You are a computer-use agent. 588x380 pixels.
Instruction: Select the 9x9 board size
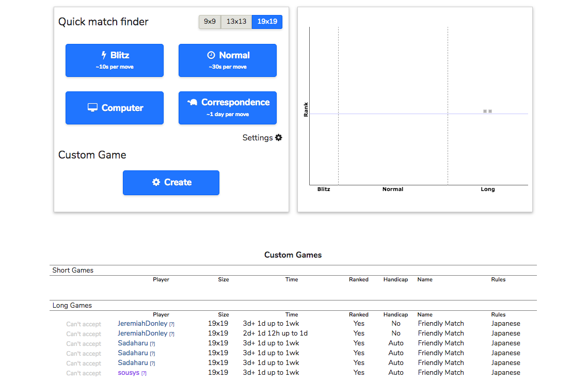click(210, 22)
